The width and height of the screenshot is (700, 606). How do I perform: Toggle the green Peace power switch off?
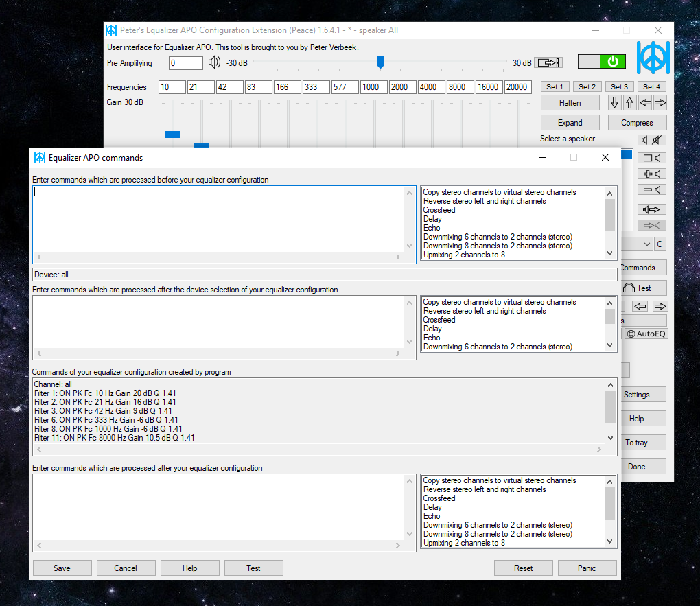pyautogui.click(x=601, y=62)
